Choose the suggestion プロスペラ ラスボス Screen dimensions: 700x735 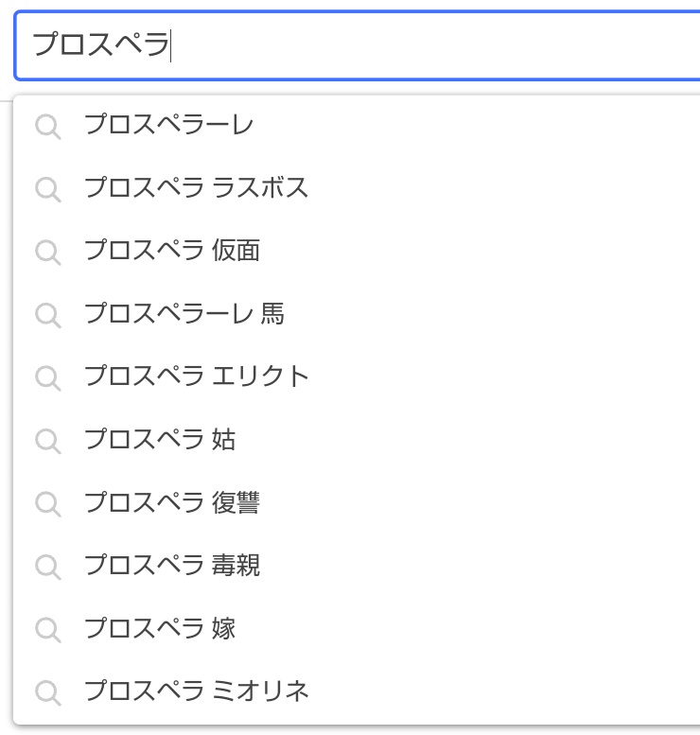(x=357, y=188)
